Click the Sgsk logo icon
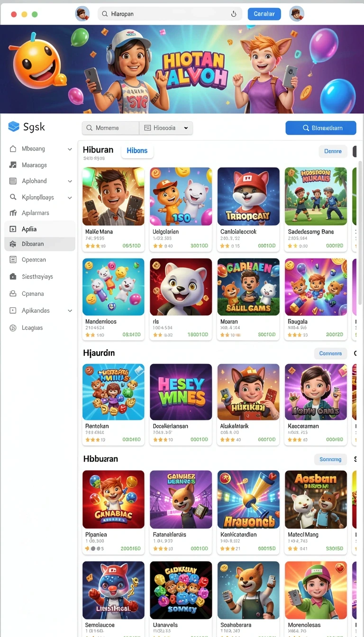This screenshot has height=637, width=364. tap(14, 127)
